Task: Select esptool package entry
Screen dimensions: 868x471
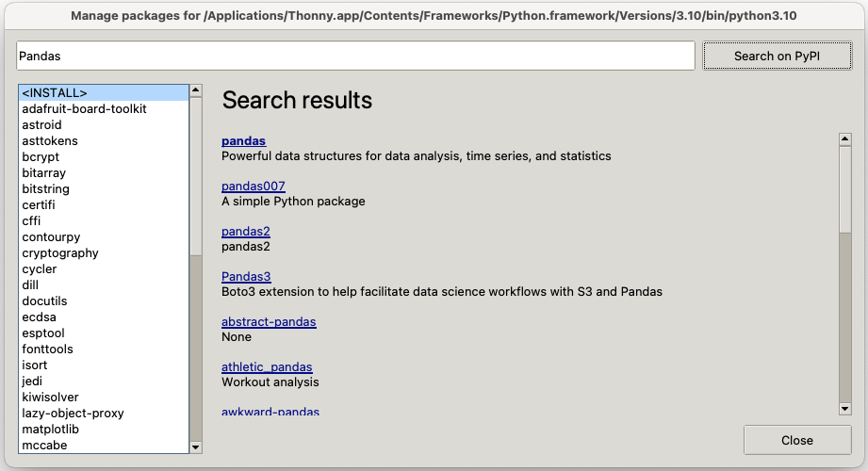Action: pos(104,333)
